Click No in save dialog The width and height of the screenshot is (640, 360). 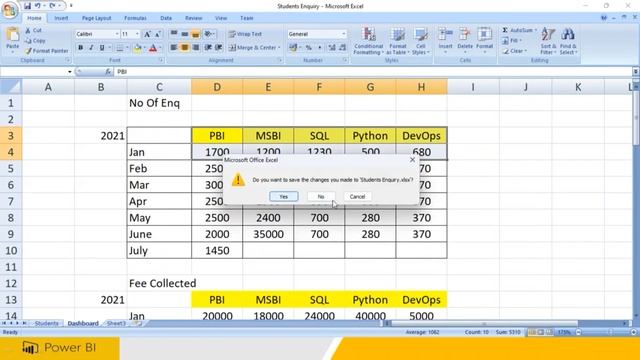pyautogui.click(x=321, y=197)
